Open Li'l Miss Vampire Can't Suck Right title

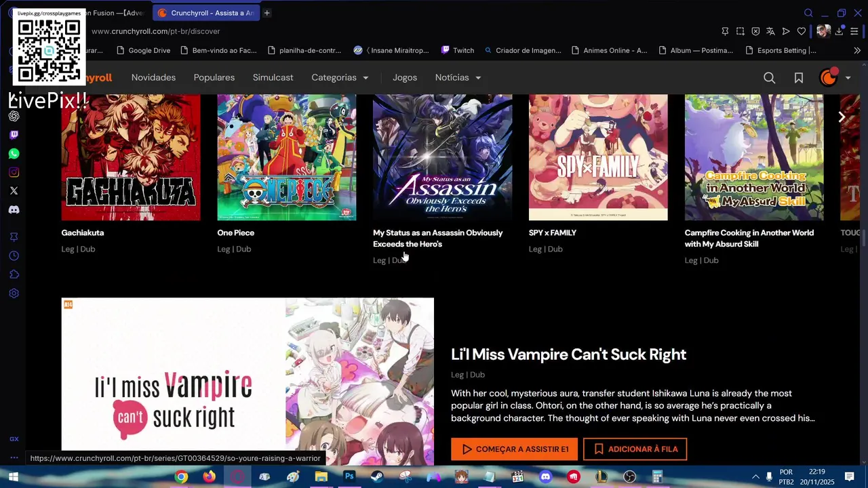568,354
